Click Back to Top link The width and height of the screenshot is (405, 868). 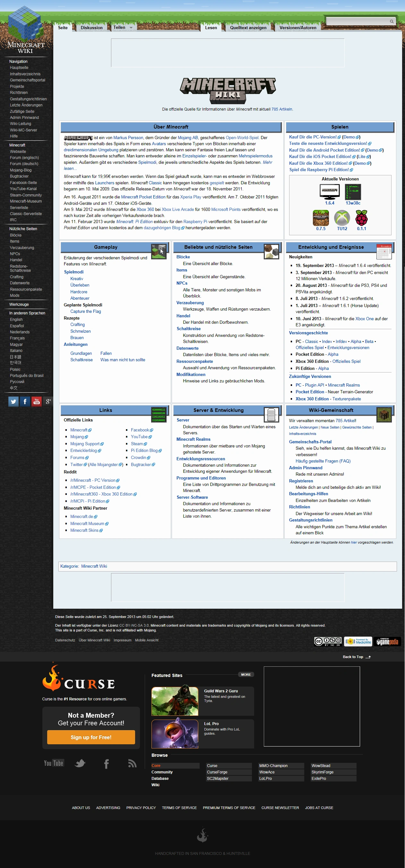[x=357, y=657]
